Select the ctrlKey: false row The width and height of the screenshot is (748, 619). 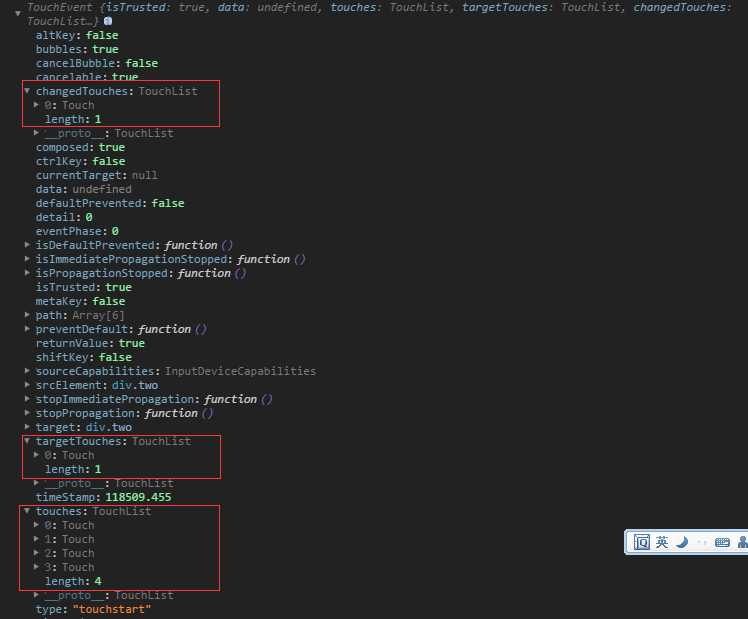tap(80, 161)
